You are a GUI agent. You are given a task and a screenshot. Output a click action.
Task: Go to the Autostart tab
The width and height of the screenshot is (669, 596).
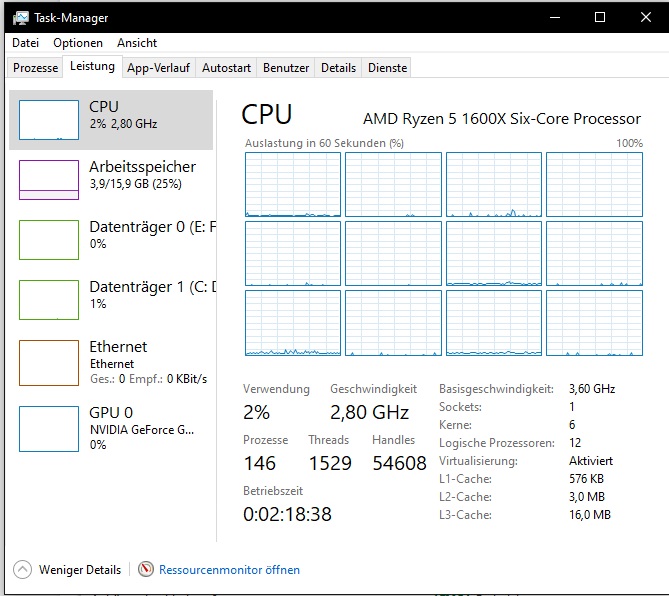(226, 68)
